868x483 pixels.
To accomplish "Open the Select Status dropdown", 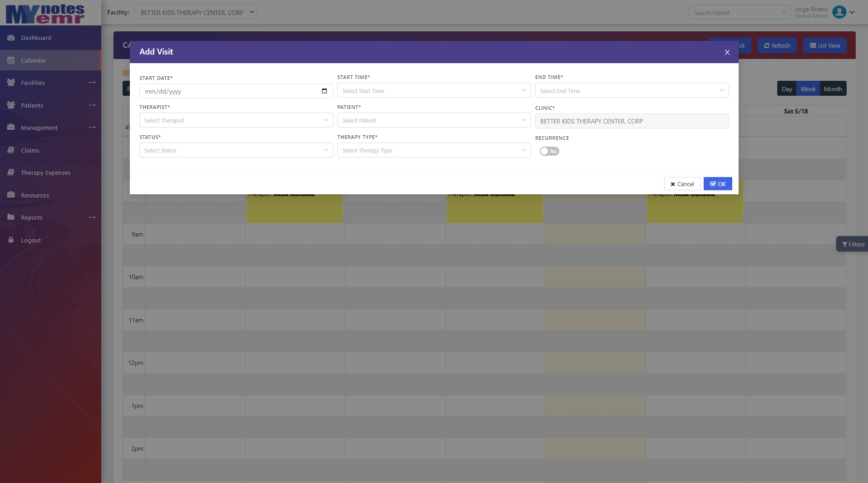I will (x=236, y=150).
